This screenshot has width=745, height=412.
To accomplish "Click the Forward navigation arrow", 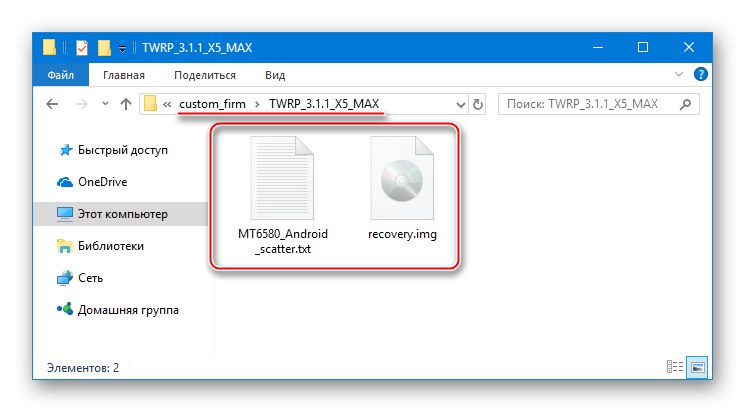I will (82, 104).
